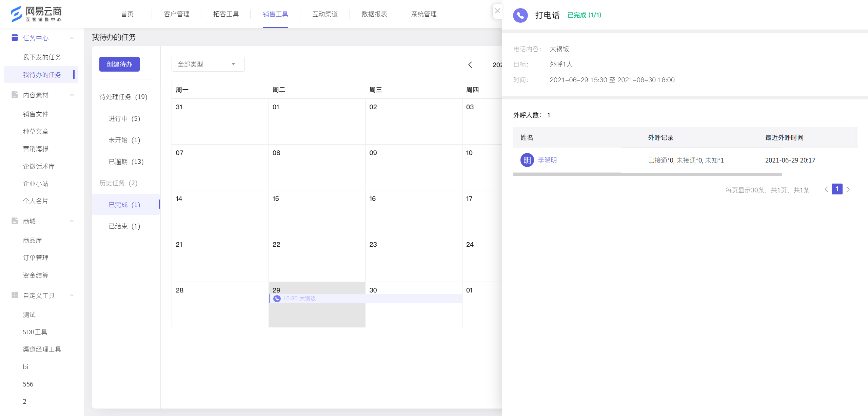Click the horizontal scrollbar under call table
The image size is (868, 416).
(648, 174)
